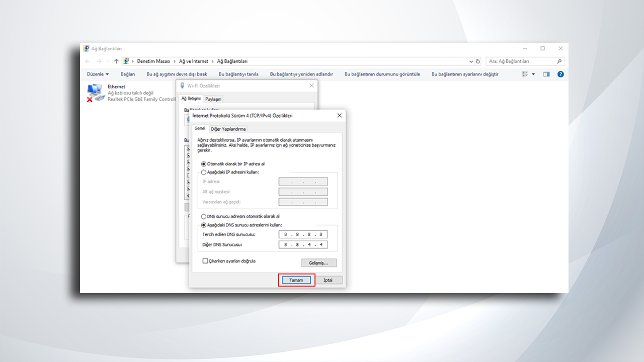Select 'DNS sunucu adresini otomatik olarak al'

click(x=203, y=217)
